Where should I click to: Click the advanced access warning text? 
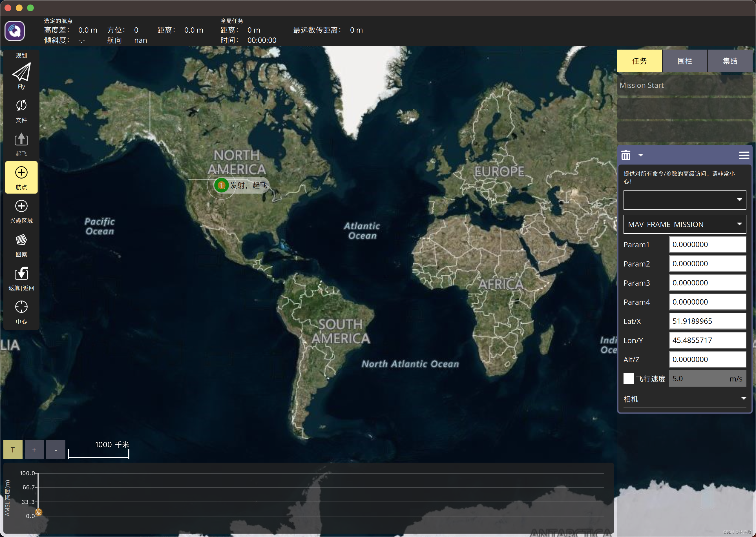point(679,177)
